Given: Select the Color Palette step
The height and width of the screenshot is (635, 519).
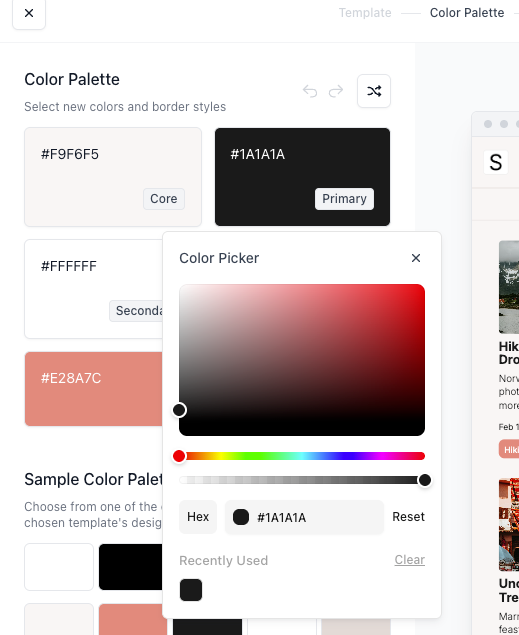Looking at the screenshot, I should [467, 13].
